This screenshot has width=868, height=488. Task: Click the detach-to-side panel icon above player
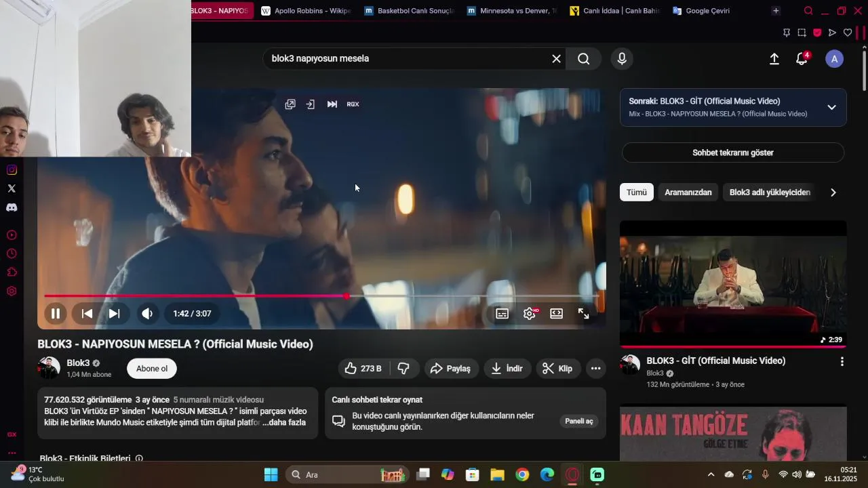point(311,104)
